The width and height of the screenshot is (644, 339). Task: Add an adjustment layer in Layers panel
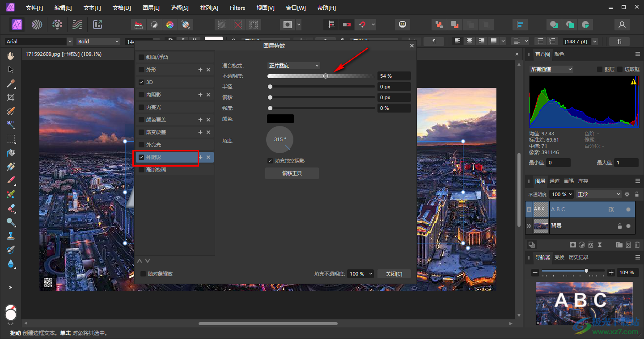pos(582,245)
